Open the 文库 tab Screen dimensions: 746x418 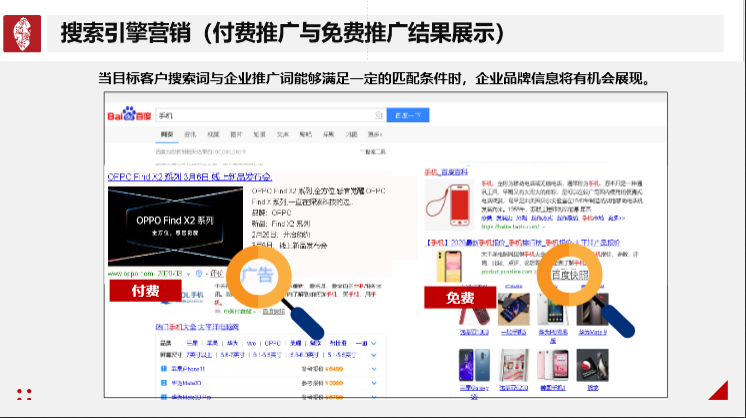(x=283, y=135)
